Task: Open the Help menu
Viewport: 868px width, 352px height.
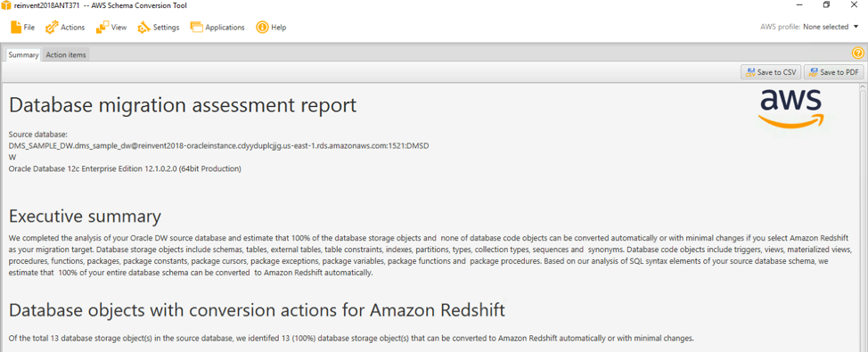Action: tap(271, 27)
